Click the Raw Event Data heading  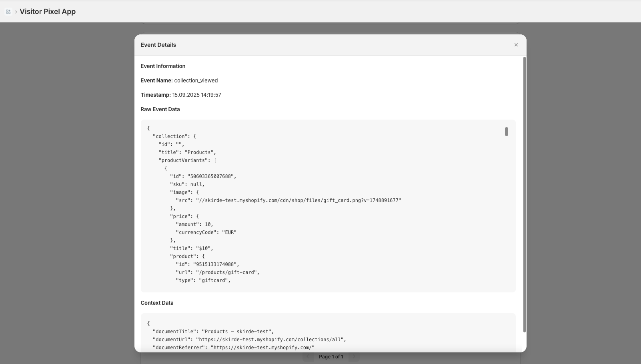(x=160, y=109)
